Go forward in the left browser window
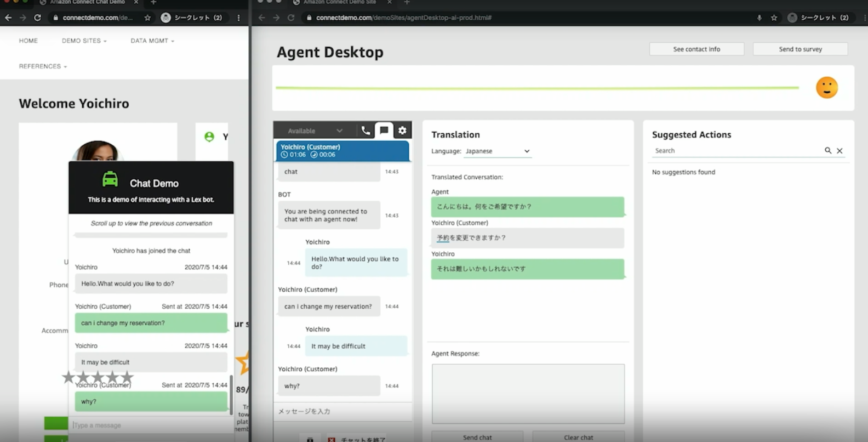Screen dimensions: 868x442 point(22,18)
